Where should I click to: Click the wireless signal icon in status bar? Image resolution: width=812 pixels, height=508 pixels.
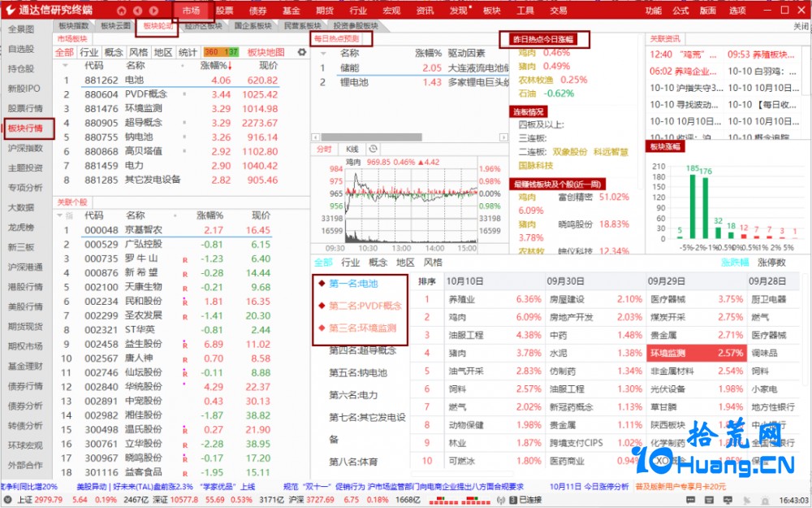point(501,500)
